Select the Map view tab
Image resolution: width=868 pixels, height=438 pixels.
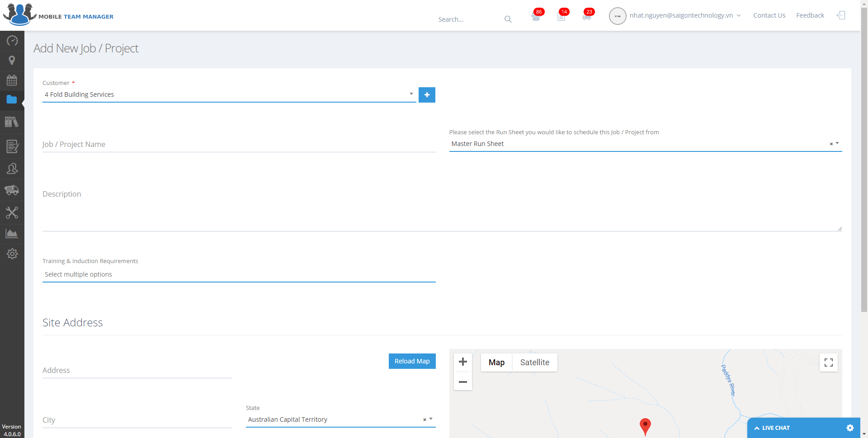[x=496, y=363]
